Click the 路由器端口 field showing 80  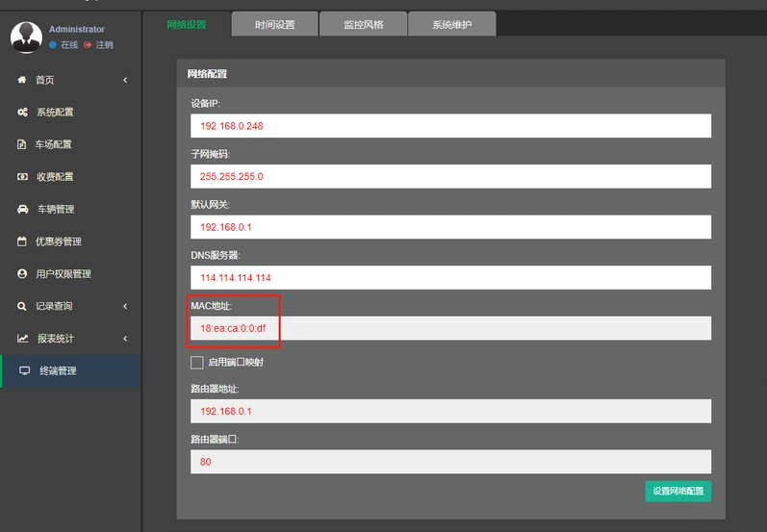450,462
